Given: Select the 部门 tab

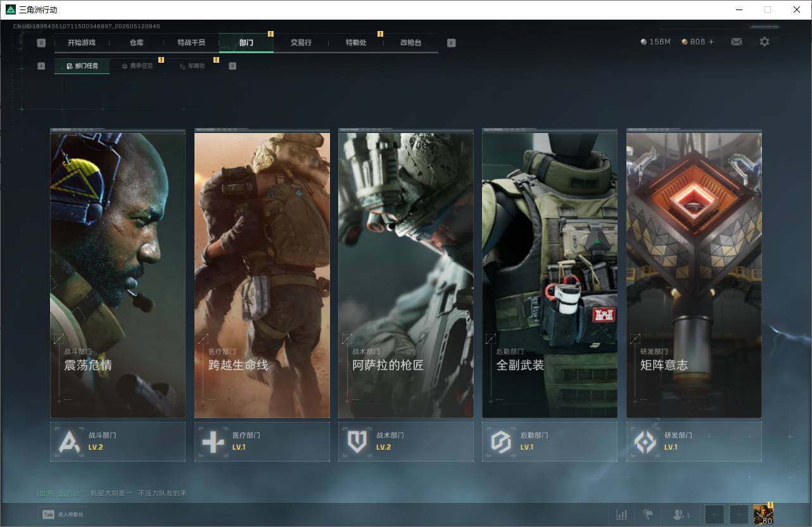Looking at the screenshot, I should (x=246, y=42).
